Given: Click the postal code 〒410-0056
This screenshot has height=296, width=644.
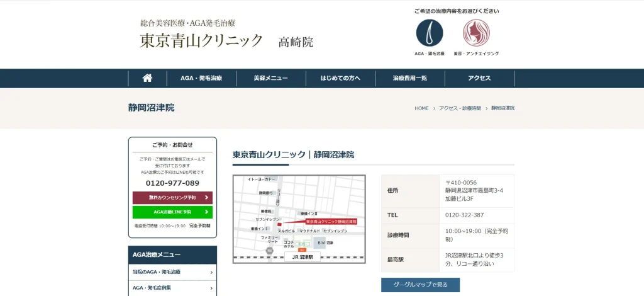Looking at the screenshot, I should (461, 182).
